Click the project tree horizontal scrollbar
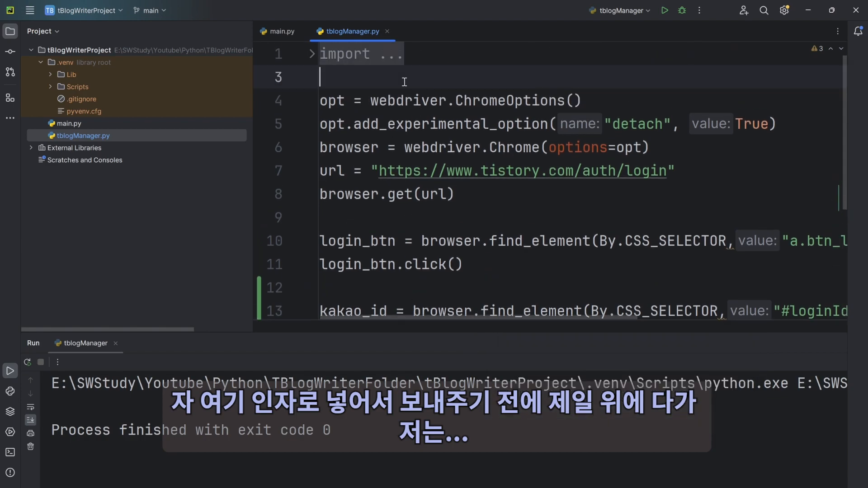The image size is (868, 488). click(108, 329)
